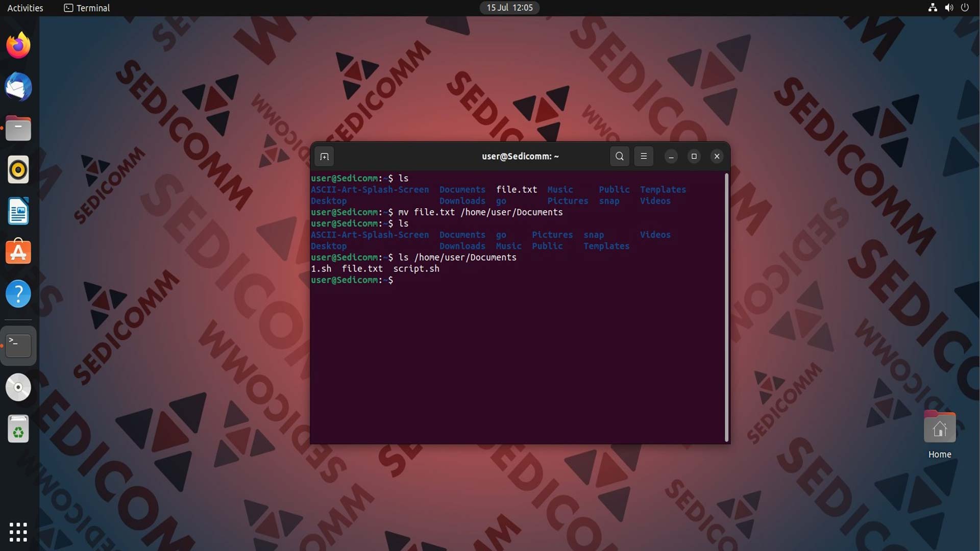
Task: Open Firefox from the dock
Action: tap(18, 45)
